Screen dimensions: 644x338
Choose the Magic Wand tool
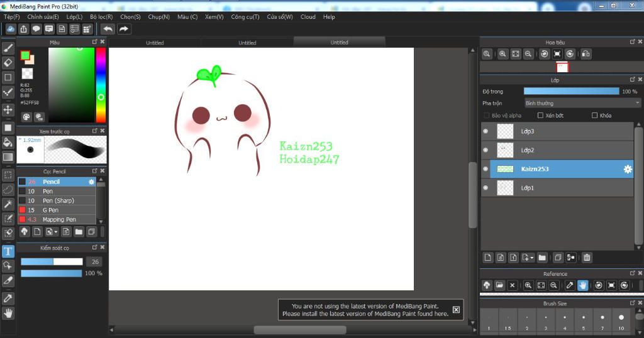8,204
